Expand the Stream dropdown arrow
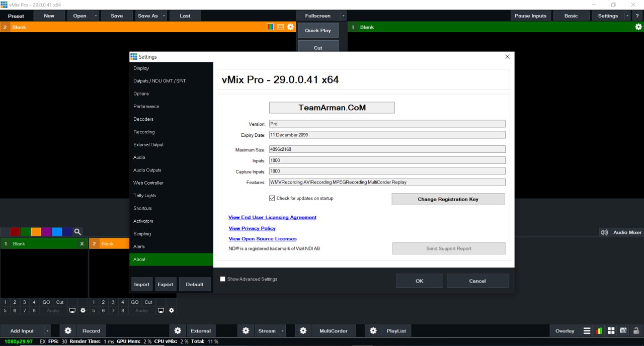This screenshot has width=644, height=346. point(282,330)
